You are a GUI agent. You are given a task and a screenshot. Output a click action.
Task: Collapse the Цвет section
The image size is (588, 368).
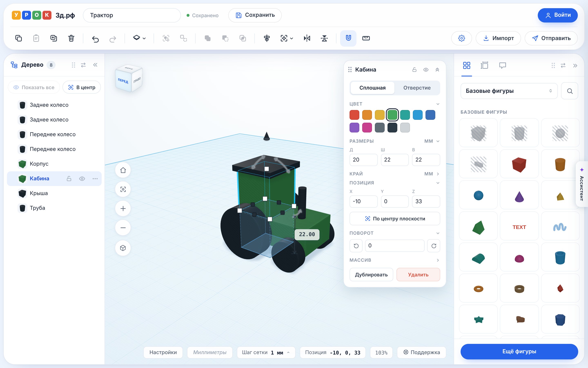pyautogui.click(x=438, y=104)
